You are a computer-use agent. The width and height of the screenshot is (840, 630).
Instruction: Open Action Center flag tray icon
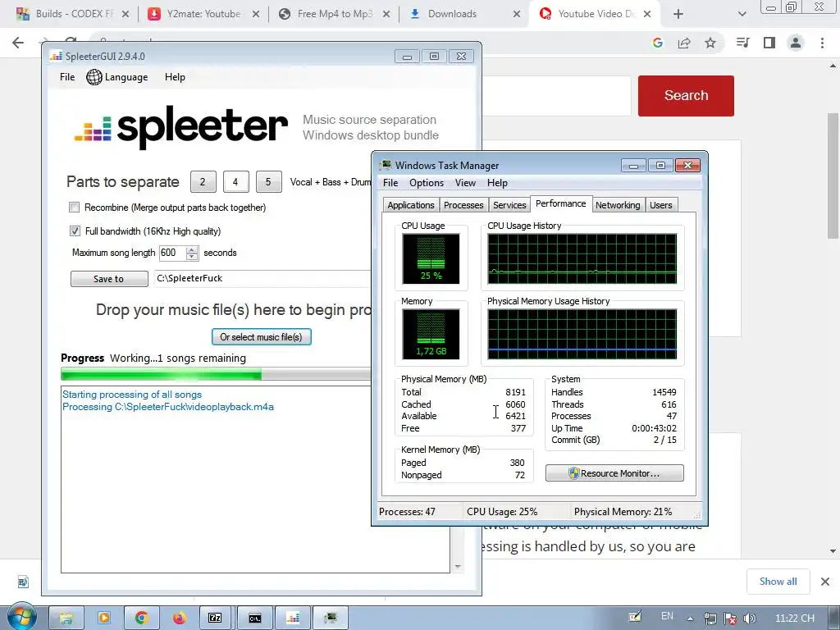click(729, 619)
